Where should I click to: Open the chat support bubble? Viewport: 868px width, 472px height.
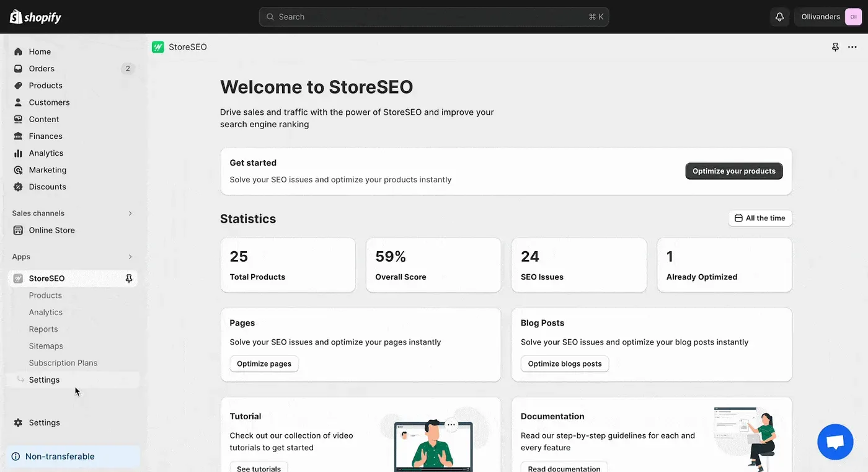[x=835, y=442]
